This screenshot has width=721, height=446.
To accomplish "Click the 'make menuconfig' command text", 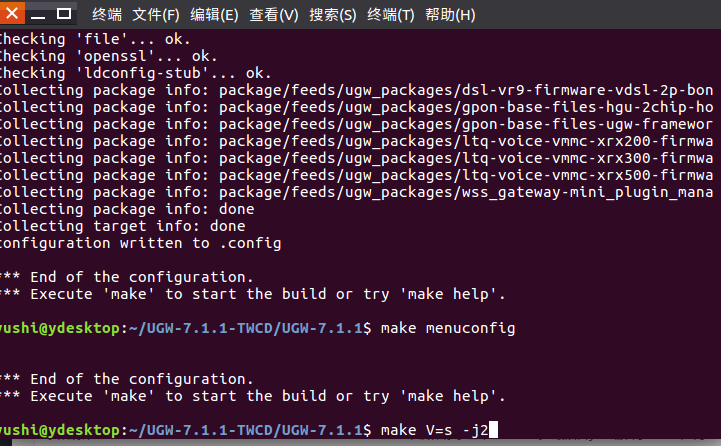I will (x=448, y=328).
